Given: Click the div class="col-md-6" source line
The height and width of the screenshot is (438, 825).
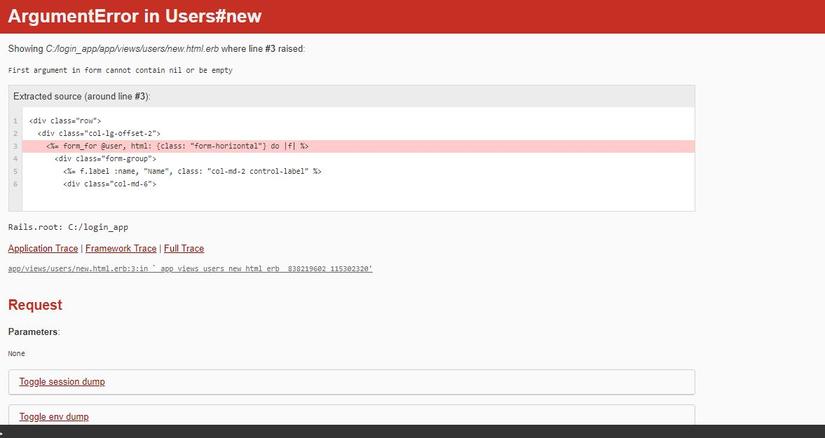Looking at the screenshot, I should pyautogui.click(x=109, y=184).
